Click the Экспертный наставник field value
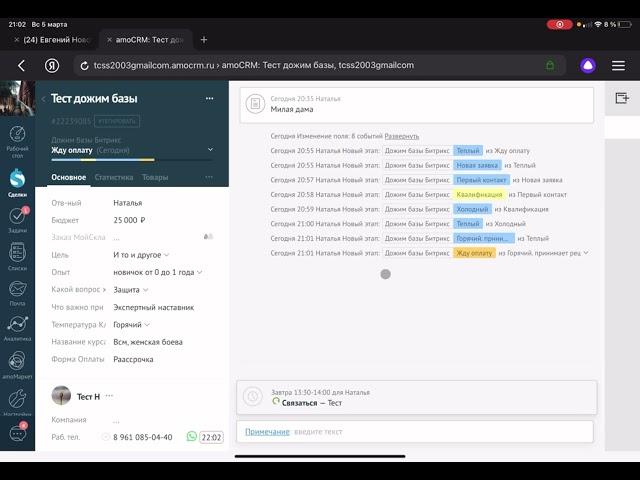The height and width of the screenshot is (480, 640). click(x=153, y=307)
